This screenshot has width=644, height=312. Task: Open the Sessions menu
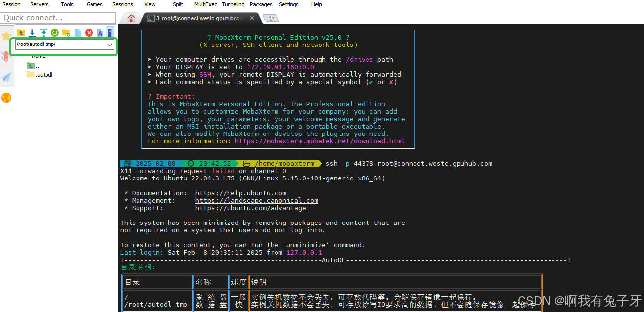(123, 4)
